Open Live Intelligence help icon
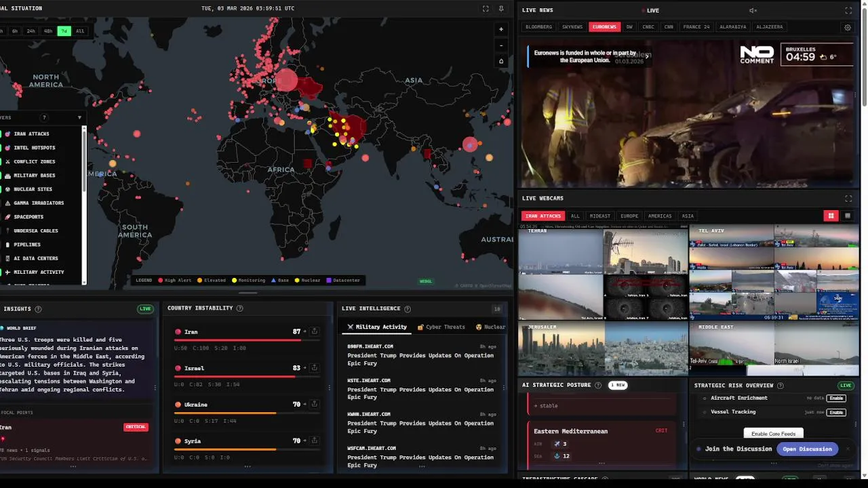Viewport: 868px width, 488px height. point(408,309)
